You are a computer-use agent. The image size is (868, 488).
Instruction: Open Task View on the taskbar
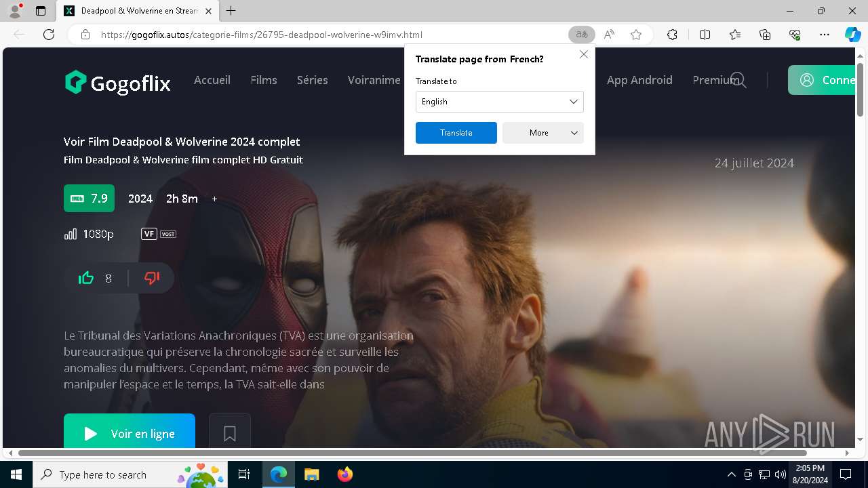pos(244,474)
